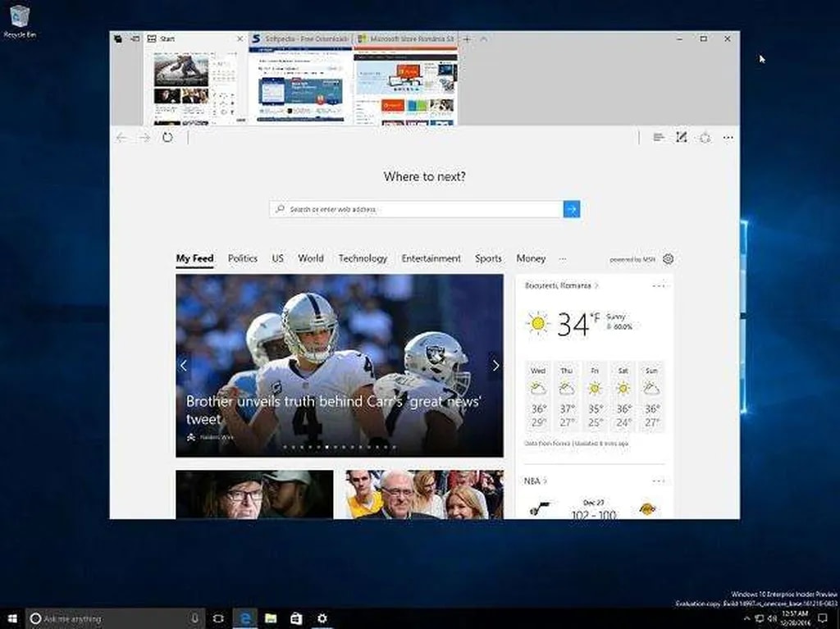The image size is (840, 629).
Task: Open the Make a Web Note tool
Action: [681, 138]
